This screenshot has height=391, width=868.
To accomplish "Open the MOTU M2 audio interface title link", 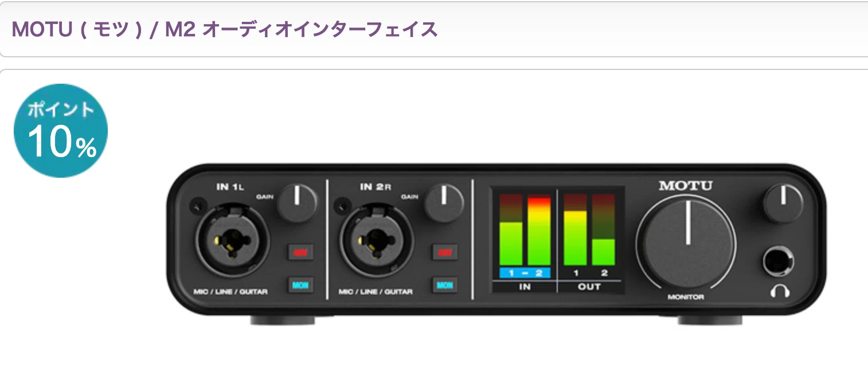I will point(225,29).
